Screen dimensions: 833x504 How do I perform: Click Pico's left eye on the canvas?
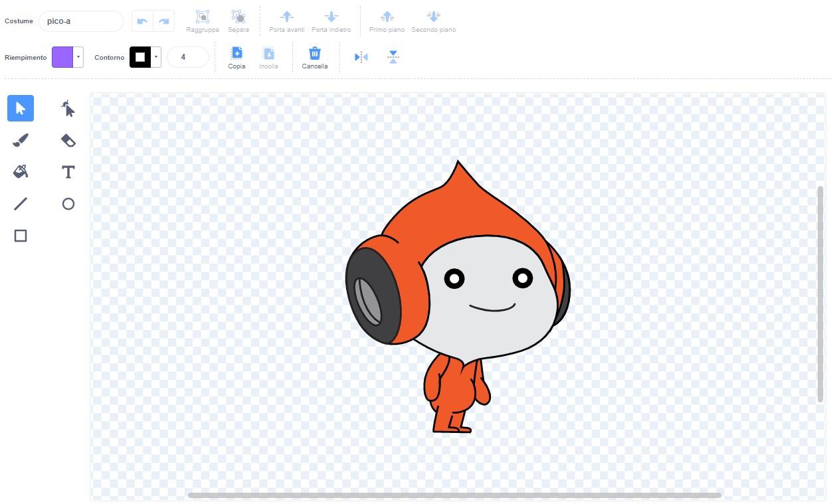click(x=454, y=279)
